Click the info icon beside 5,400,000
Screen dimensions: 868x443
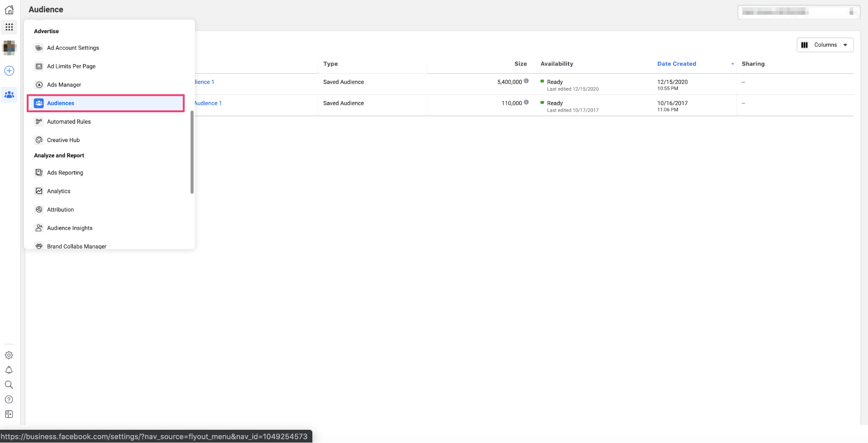pos(526,81)
